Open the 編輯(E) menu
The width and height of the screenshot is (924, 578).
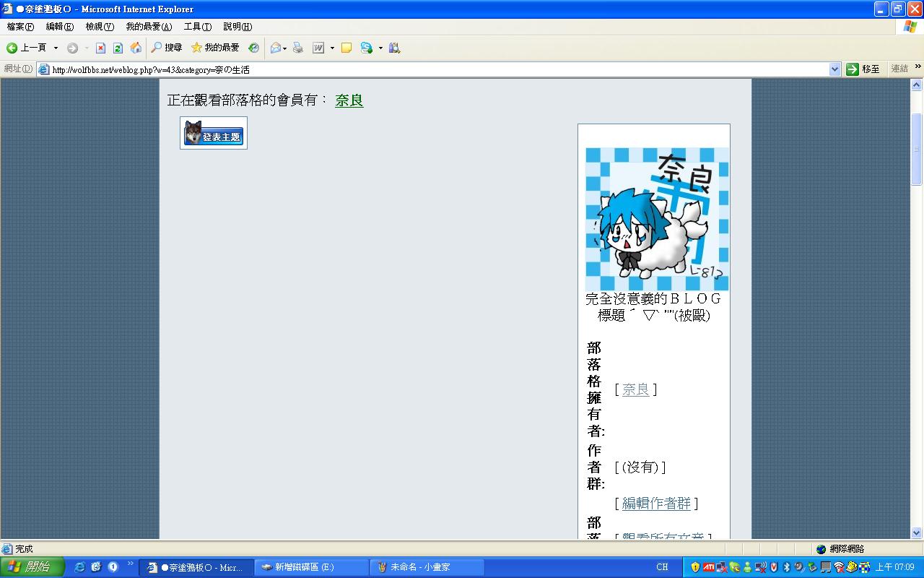(59, 27)
